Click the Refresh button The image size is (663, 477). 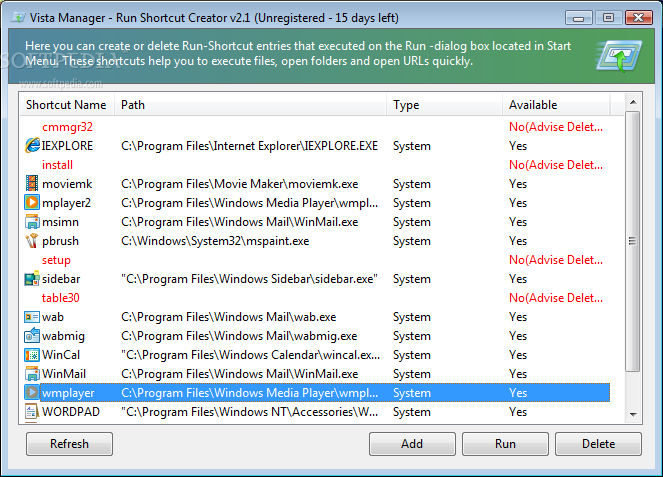(x=69, y=444)
